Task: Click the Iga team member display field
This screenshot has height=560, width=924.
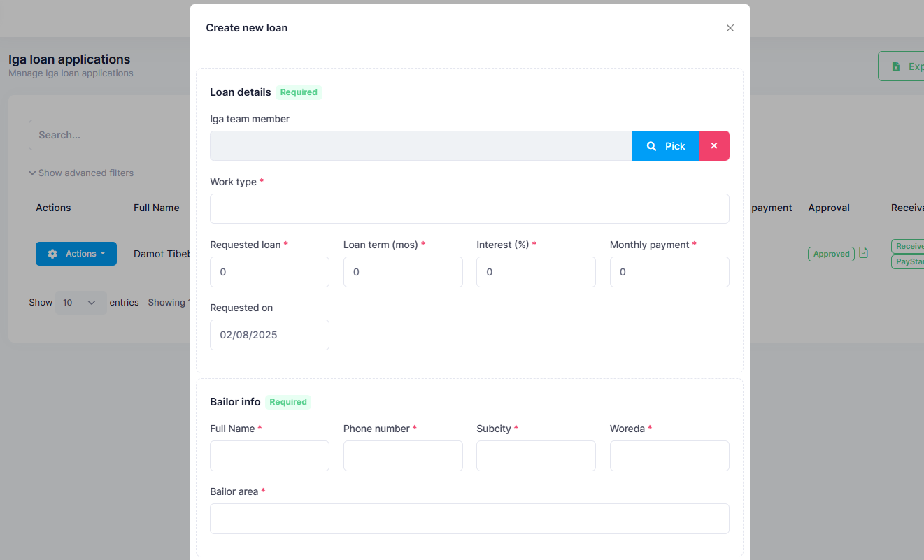Action: pyautogui.click(x=420, y=146)
